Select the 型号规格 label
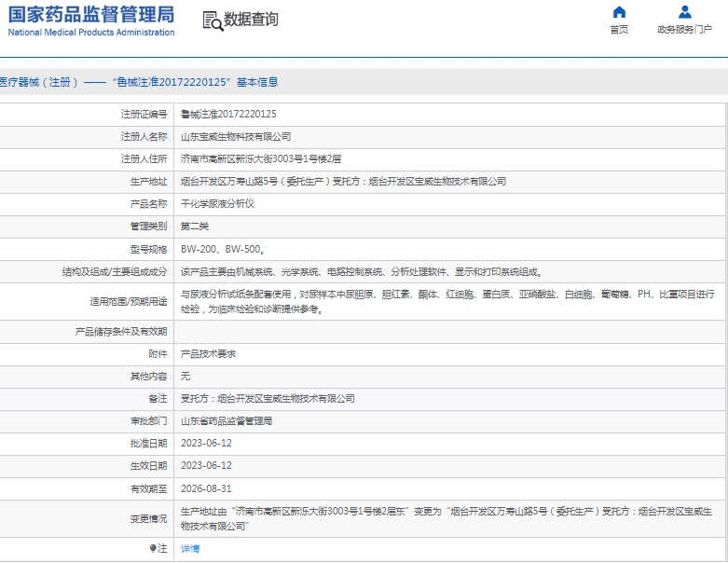The height and width of the screenshot is (563, 728). pyautogui.click(x=148, y=249)
